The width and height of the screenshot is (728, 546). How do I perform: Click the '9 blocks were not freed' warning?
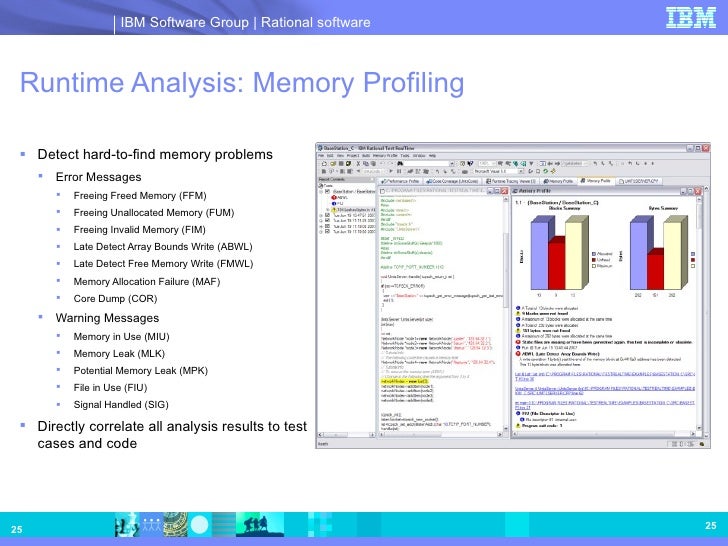[543, 313]
